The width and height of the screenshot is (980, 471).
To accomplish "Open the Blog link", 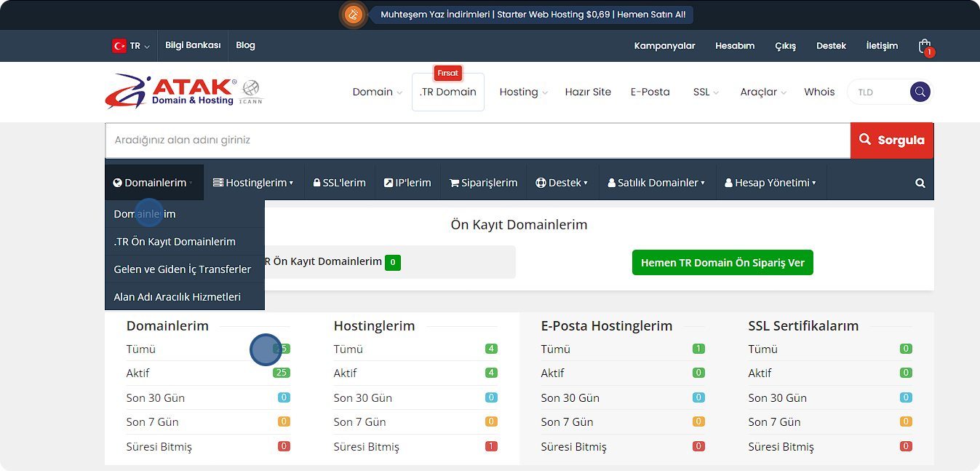I will pyautogui.click(x=245, y=45).
